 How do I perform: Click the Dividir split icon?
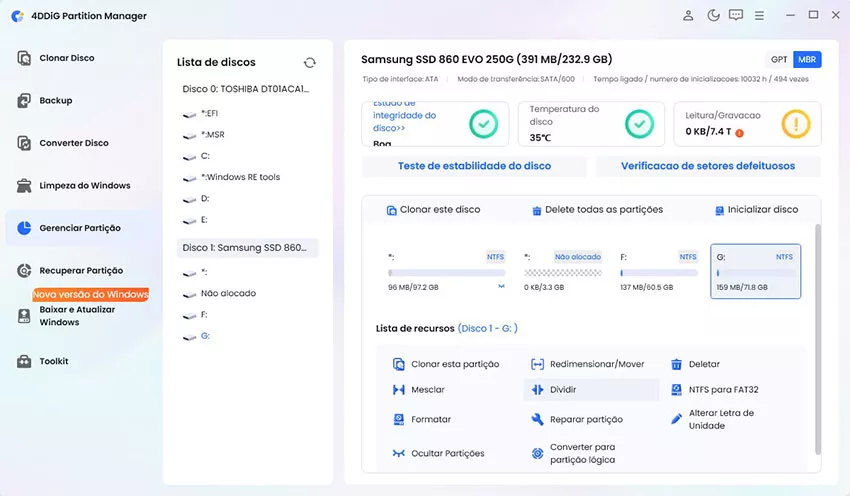point(537,390)
